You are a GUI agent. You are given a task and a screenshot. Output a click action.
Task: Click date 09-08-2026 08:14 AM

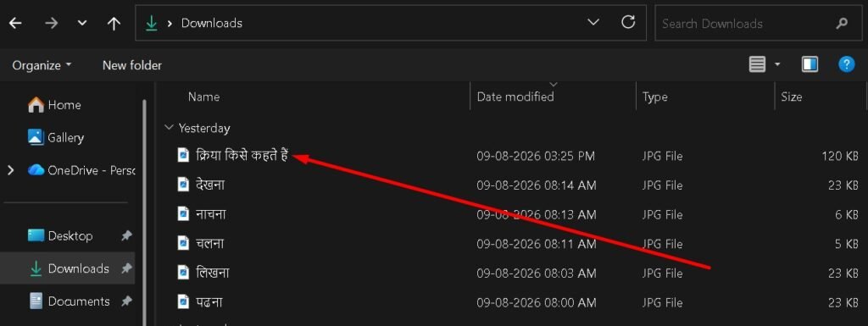(x=537, y=185)
